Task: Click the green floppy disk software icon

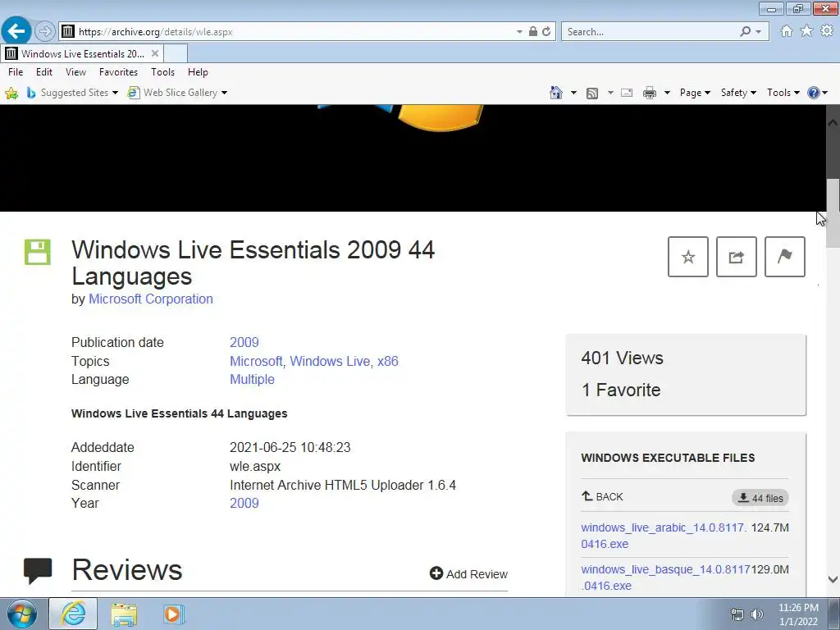Action: [38, 252]
